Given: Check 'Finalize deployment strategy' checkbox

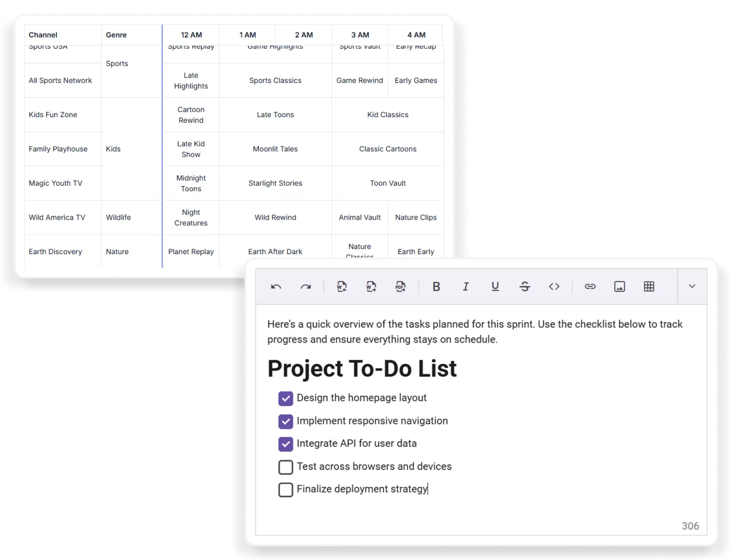Looking at the screenshot, I should point(285,490).
